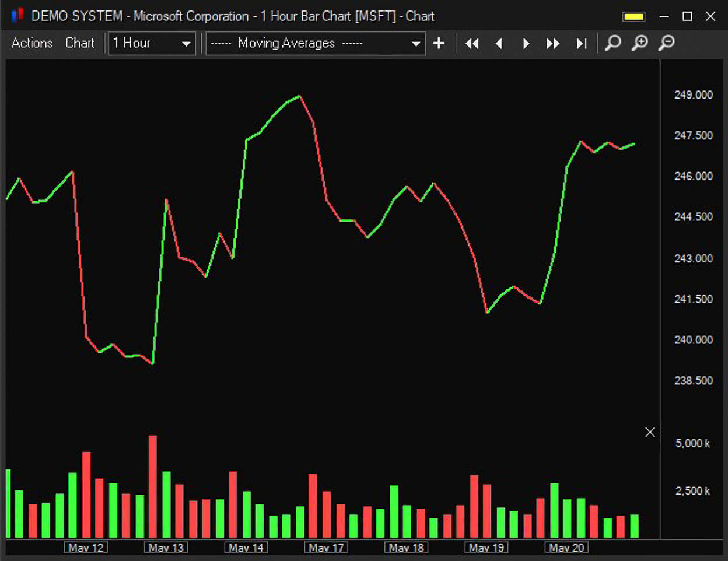The width and height of the screenshot is (728, 561).
Task: Jump back with the double-left arrow
Action: coord(472,44)
